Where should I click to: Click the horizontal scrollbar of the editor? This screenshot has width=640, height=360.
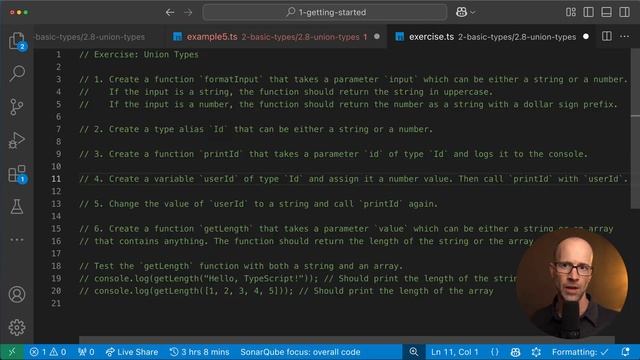(347, 340)
